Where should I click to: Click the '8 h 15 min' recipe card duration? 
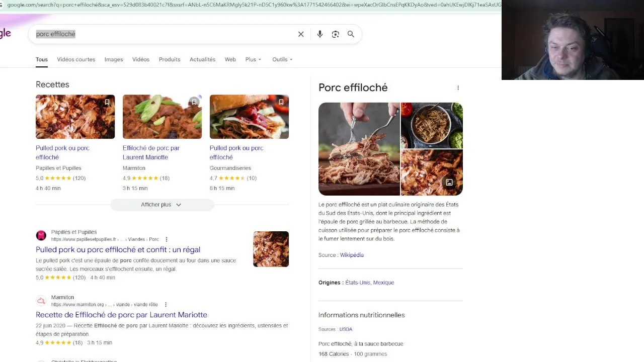(222, 188)
